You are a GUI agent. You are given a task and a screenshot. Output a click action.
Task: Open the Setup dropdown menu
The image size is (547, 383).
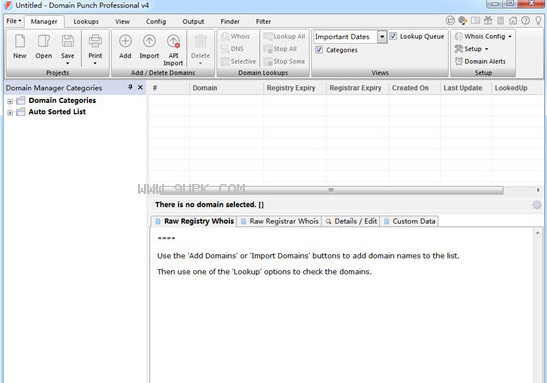(x=471, y=49)
